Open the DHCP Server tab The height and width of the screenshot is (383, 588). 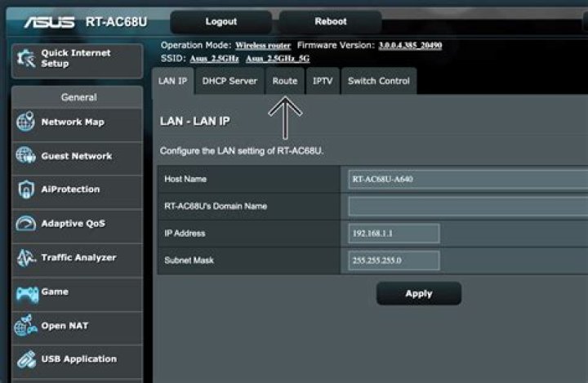[x=229, y=81]
